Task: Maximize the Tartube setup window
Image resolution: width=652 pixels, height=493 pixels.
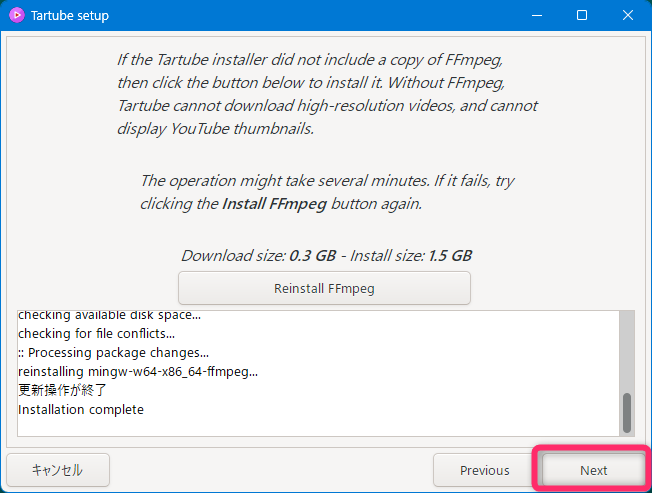Action: coord(582,16)
